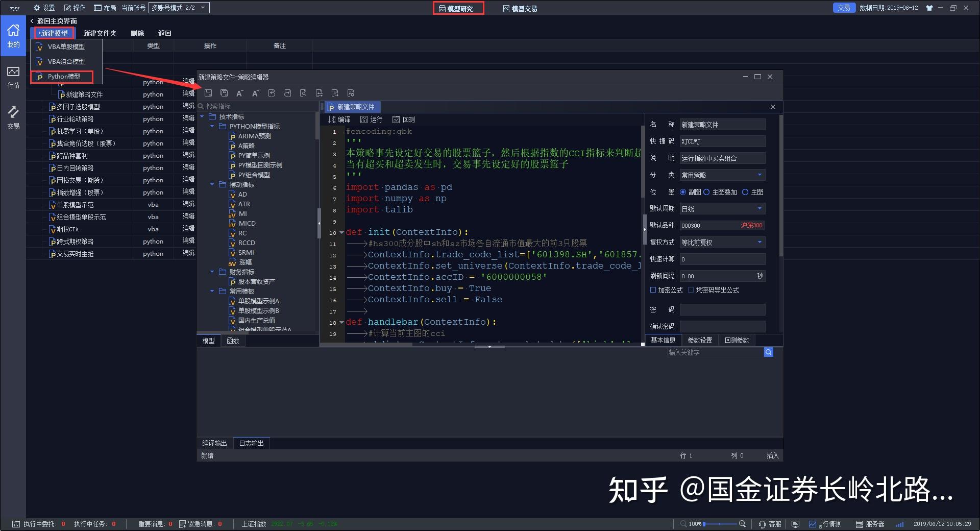Viewport: 980px width, 531px height.
Task: Click the save icon in the strategy editor toolbar
Action: pos(209,93)
